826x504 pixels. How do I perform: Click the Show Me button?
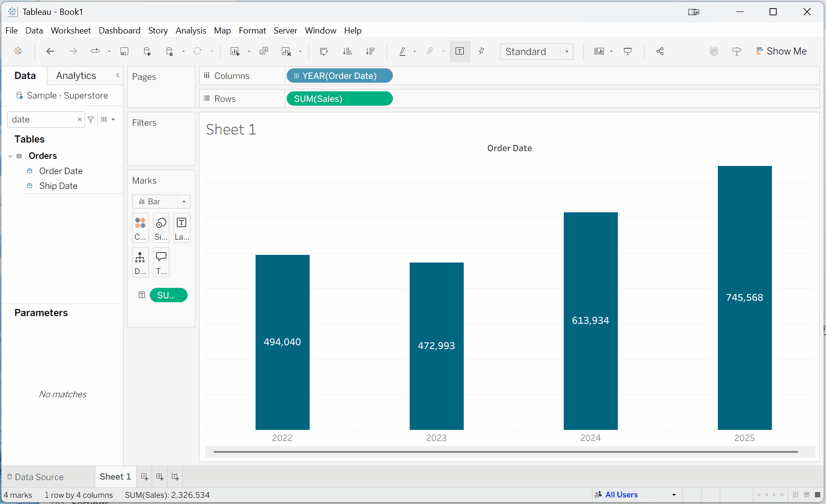tap(781, 51)
